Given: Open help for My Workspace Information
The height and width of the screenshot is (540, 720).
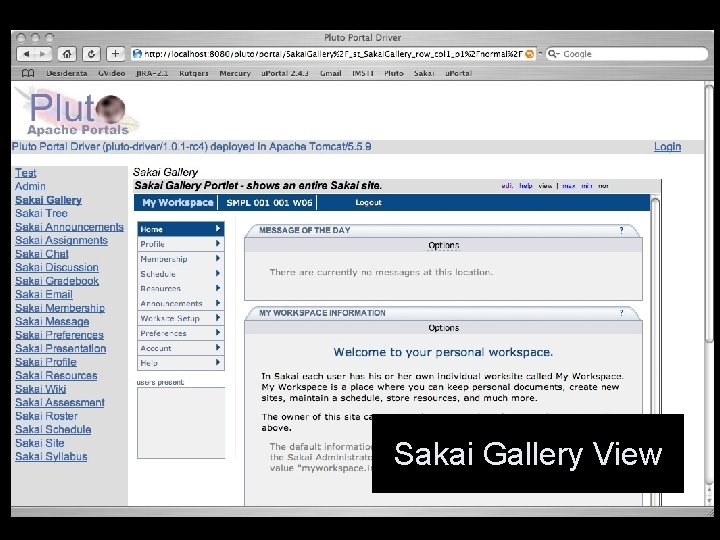Looking at the screenshot, I should (x=621, y=313).
